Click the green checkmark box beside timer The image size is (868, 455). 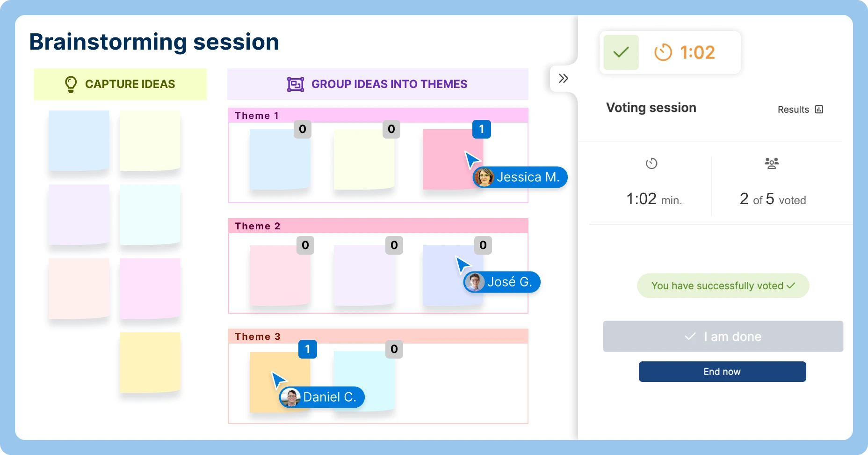click(621, 52)
